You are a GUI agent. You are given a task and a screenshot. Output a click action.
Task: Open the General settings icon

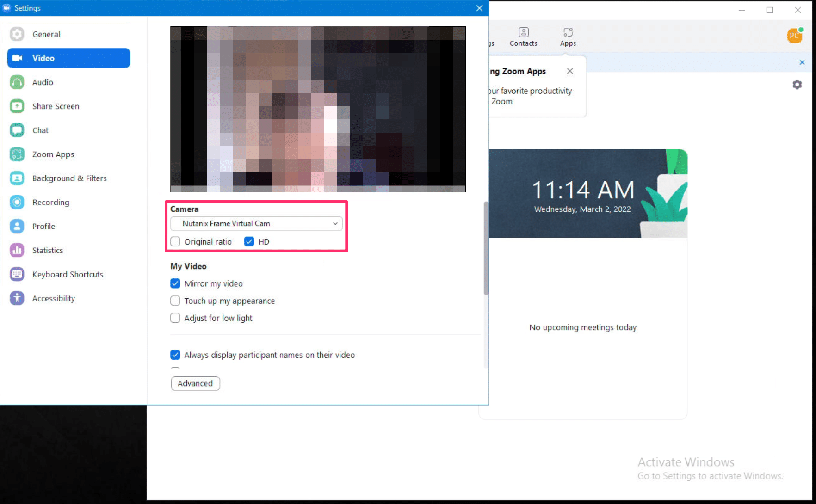(17, 34)
